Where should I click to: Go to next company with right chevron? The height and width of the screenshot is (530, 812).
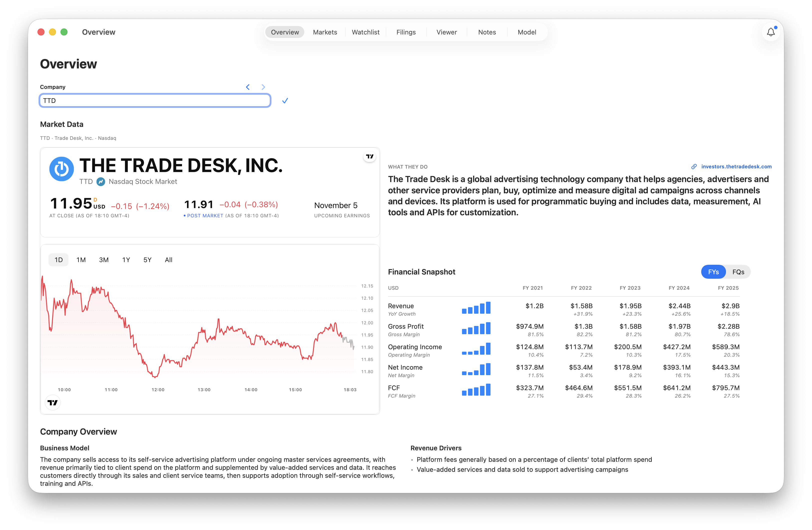263,87
